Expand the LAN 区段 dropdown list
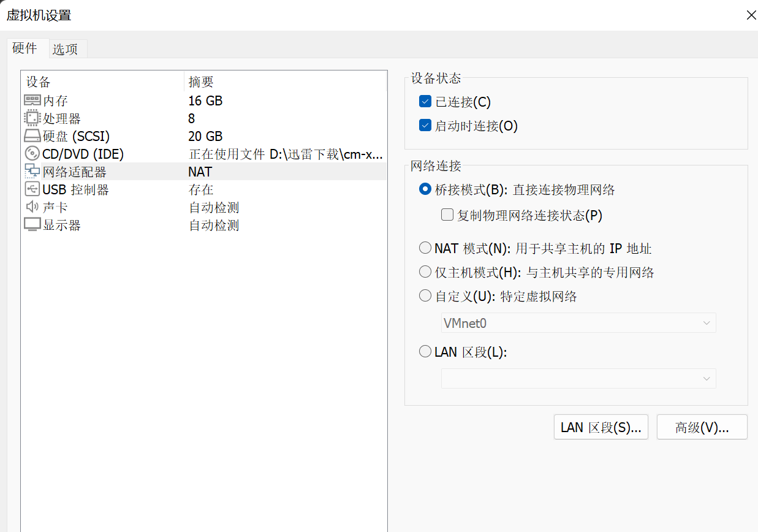This screenshot has height=532, width=758. click(578, 378)
